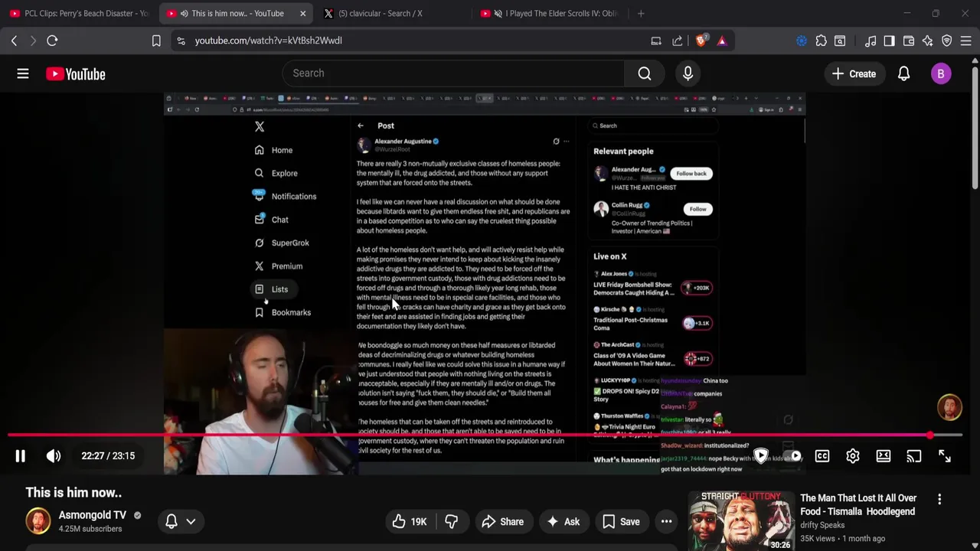View site information icon
Image resolution: width=980 pixels, height=551 pixels.
pyautogui.click(x=181, y=41)
